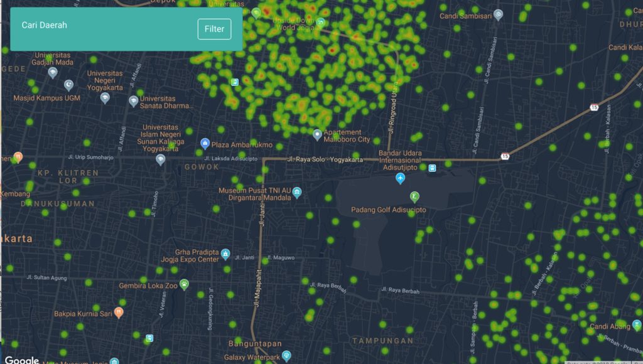Click the train station icon near airport
The image size is (643, 364).
432,168
